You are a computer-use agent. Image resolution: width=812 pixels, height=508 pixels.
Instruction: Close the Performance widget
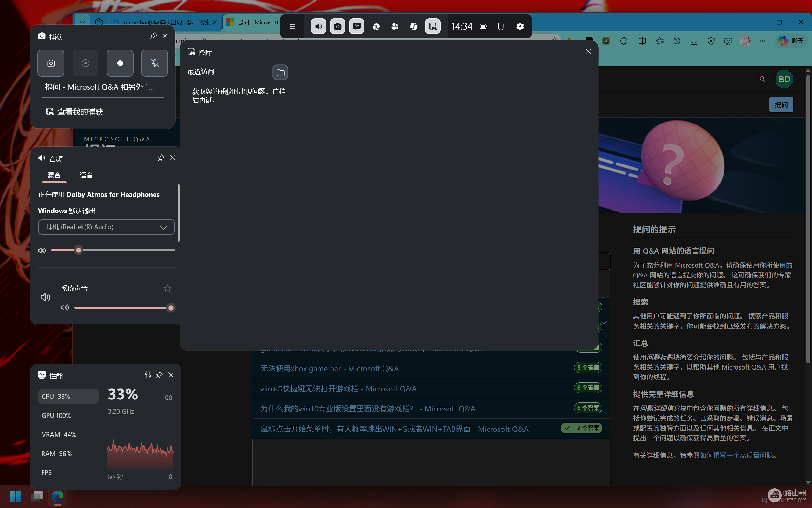point(171,375)
